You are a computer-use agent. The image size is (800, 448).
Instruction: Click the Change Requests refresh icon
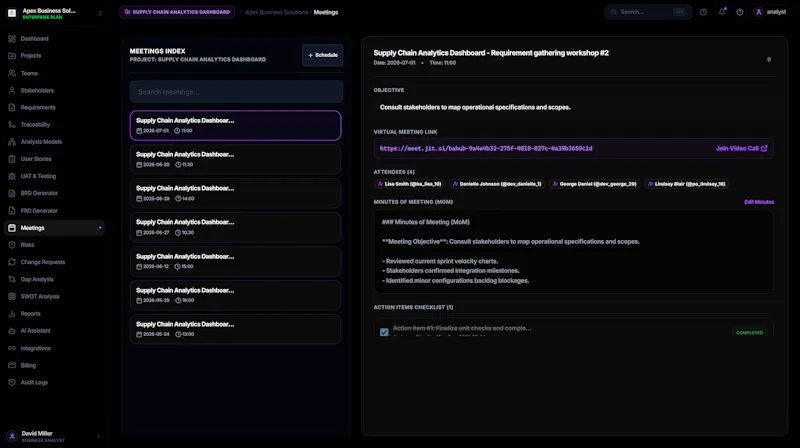(12, 262)
